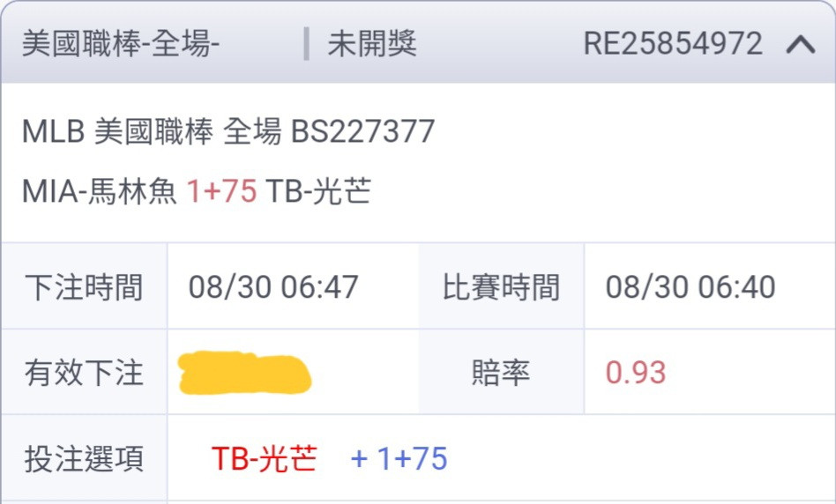Select the odds value 0.93

click(636, 373)
